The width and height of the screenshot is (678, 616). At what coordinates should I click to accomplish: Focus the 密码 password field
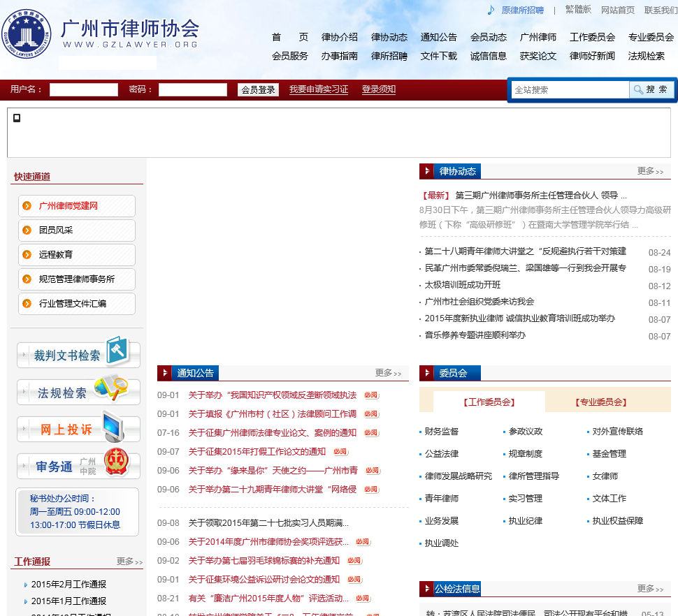point(193,90)
